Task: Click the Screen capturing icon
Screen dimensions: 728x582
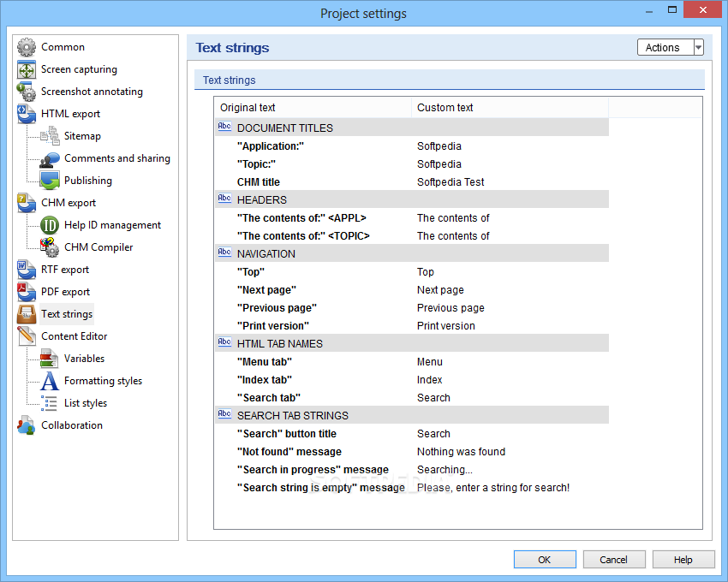Action: coord(27,69)
